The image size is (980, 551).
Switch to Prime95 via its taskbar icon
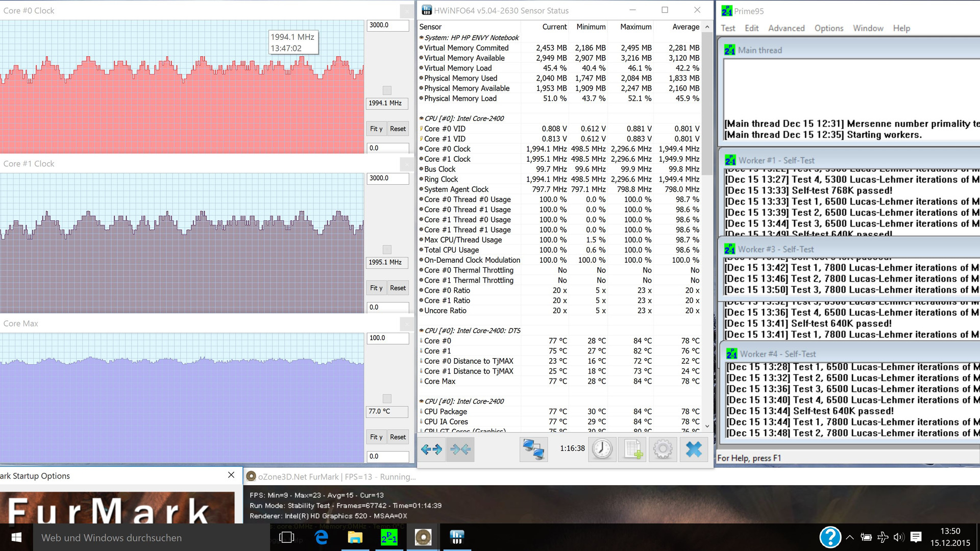(x=389, y=537)
